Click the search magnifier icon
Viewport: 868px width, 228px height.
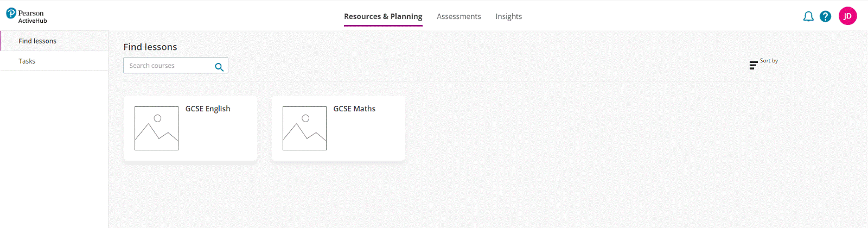[219, 67]
